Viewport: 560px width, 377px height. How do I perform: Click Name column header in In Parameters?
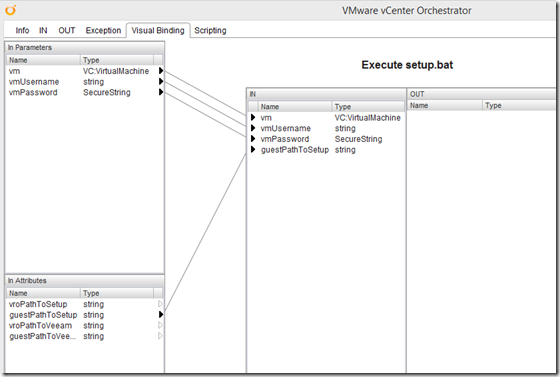pyautogui.click(x=43, y=60)
